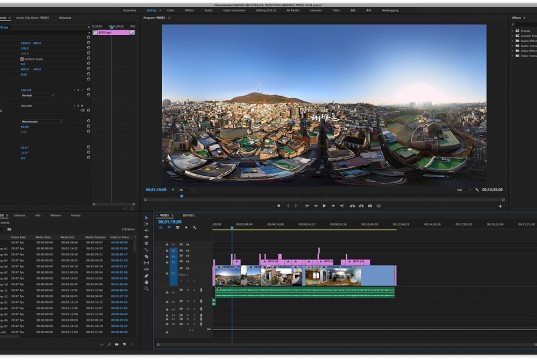Image resolution: width=537 pixels, height=360 pixels.
Task: Select the pink clip in Effect Controls timeline
Action: point(114,33)
